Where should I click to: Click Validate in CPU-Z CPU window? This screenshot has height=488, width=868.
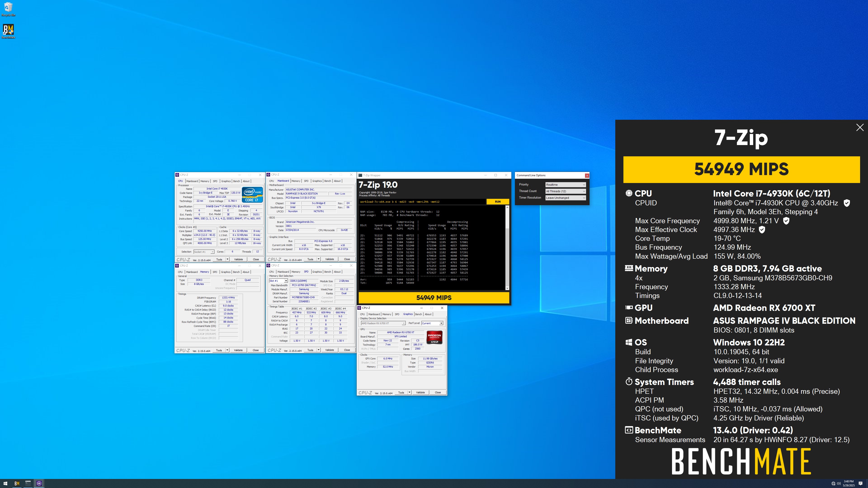tap(238, 259)
